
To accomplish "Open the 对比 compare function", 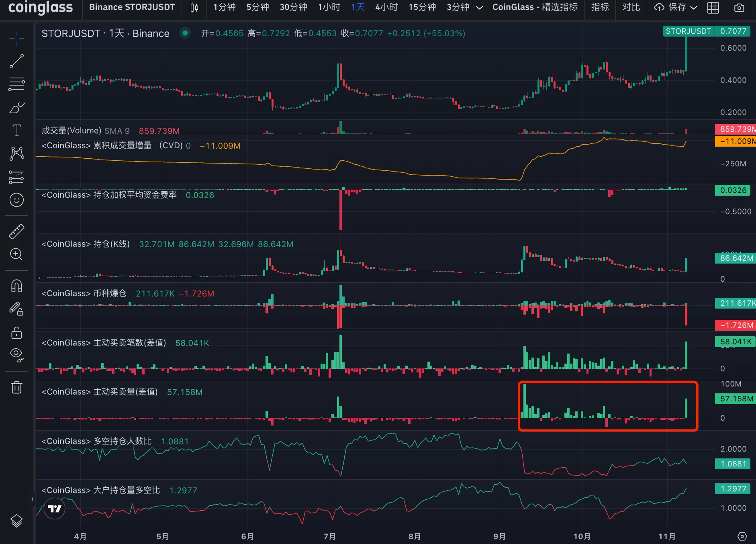I will tap(630, 7).
